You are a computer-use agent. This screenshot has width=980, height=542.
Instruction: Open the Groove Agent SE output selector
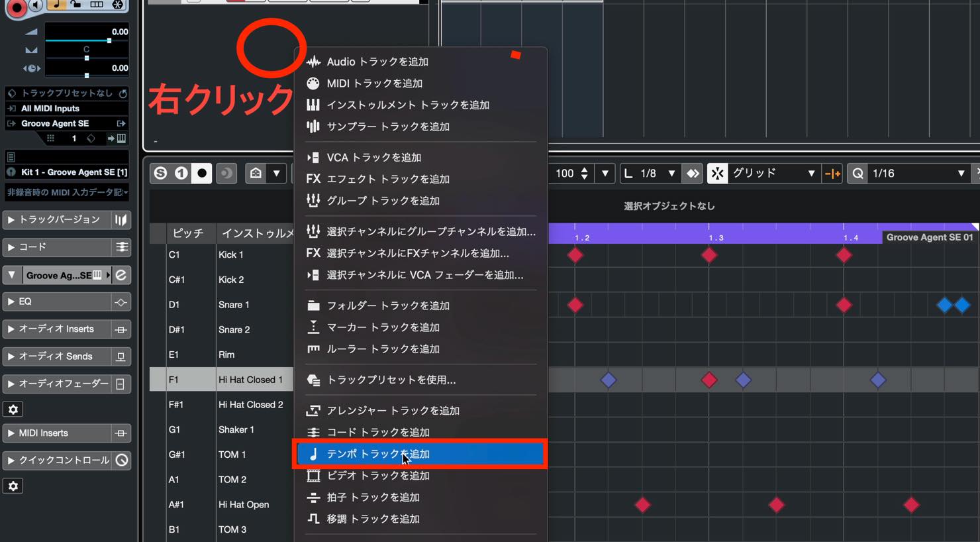(66, 123)
